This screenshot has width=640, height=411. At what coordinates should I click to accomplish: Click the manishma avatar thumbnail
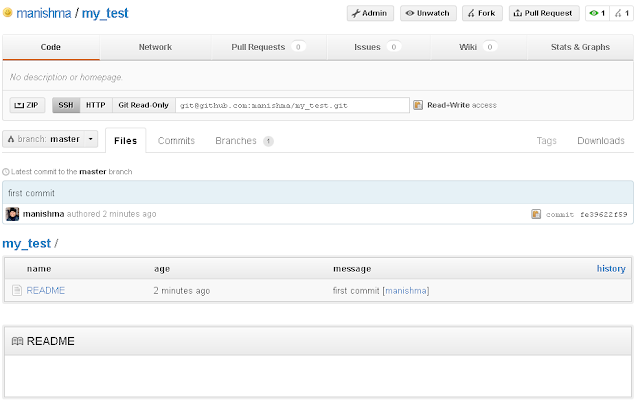13,214
